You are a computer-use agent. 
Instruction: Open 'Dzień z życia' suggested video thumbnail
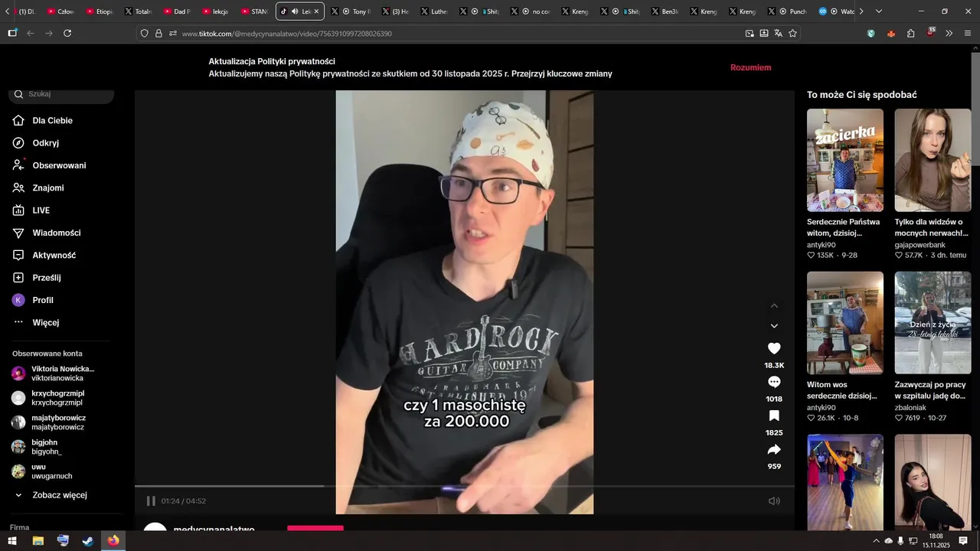pyautogui.click(x=933, y=323)
